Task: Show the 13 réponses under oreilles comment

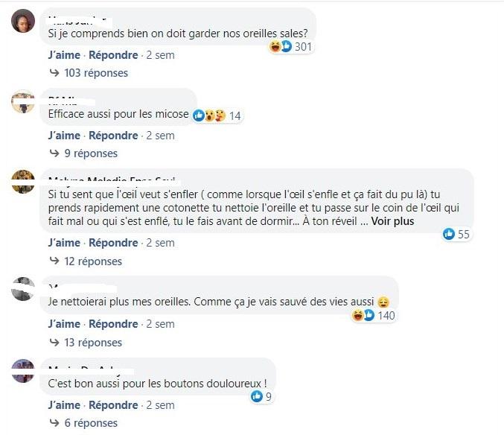Action: [x=86, y=343]
